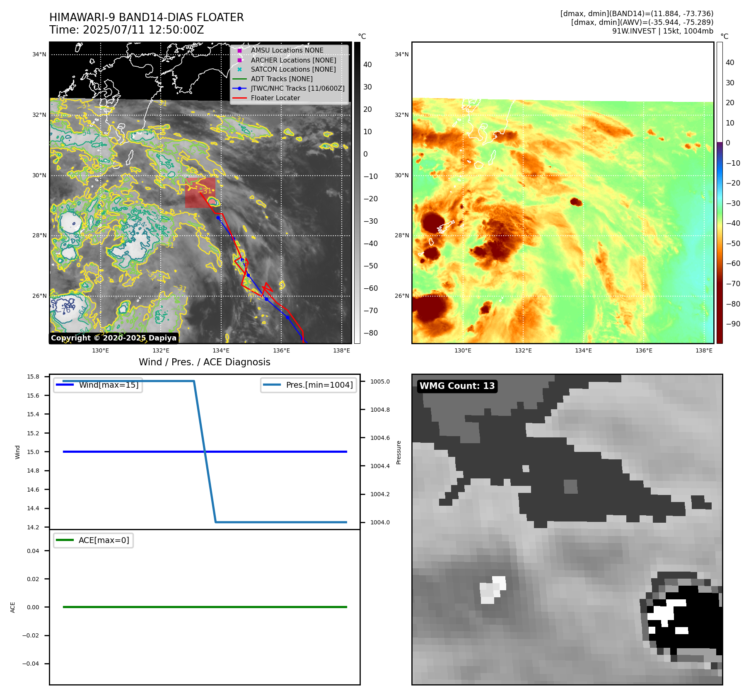Click the 34°N label on the left map
The image size is (751, 700).
pos(39,54)
